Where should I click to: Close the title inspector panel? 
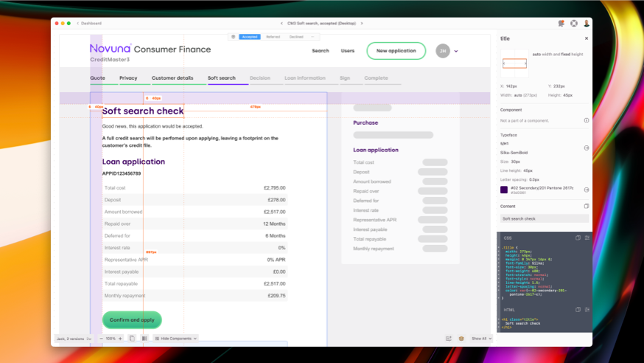point(587,38)
